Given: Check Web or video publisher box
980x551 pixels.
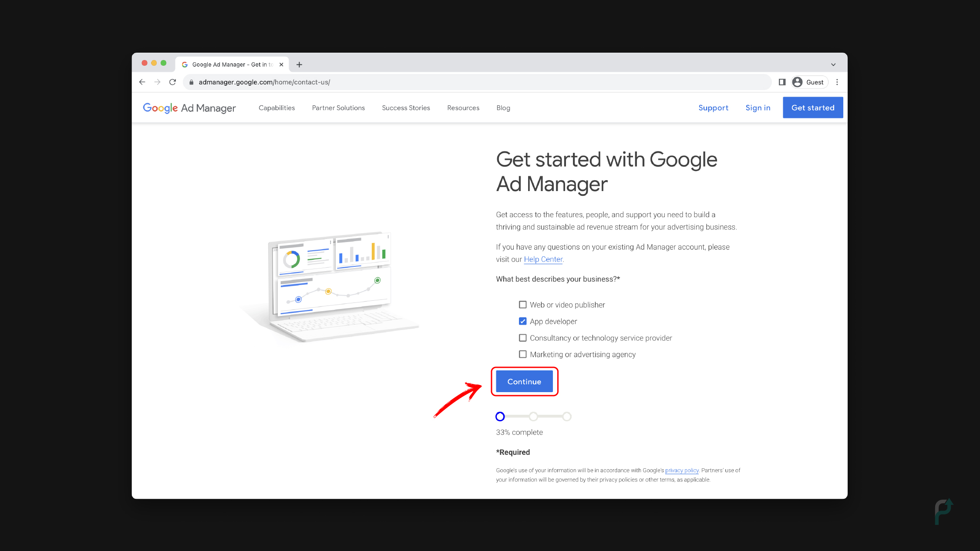Looking at the screenshot, I should [x=522, y=305].
